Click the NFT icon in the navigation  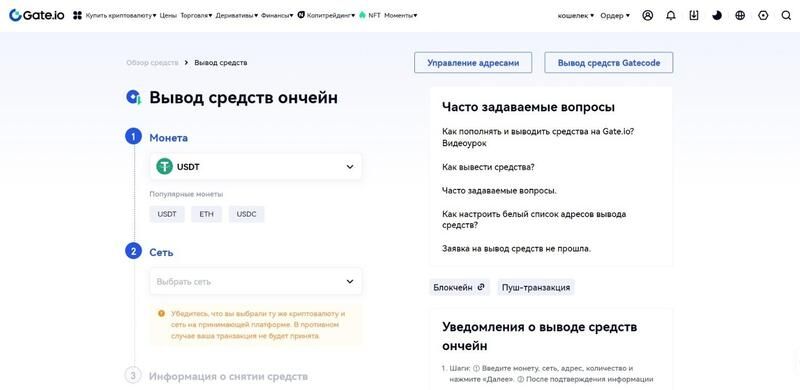362,15
